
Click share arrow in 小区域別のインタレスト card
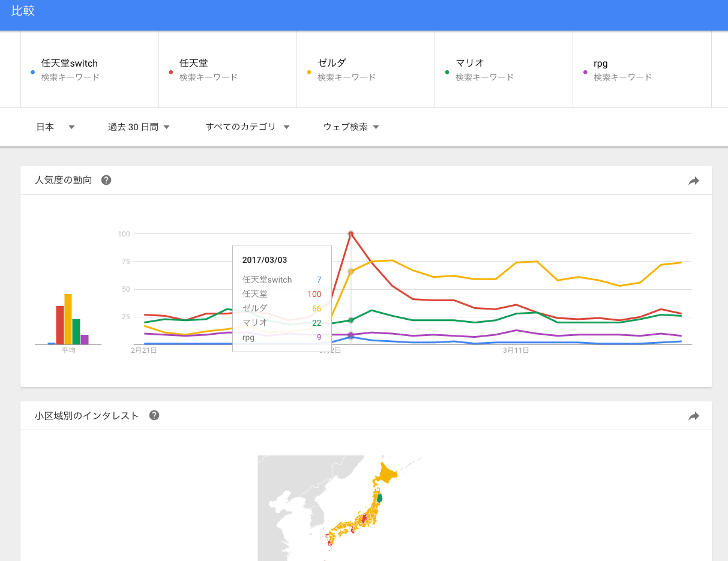point(694,416)
